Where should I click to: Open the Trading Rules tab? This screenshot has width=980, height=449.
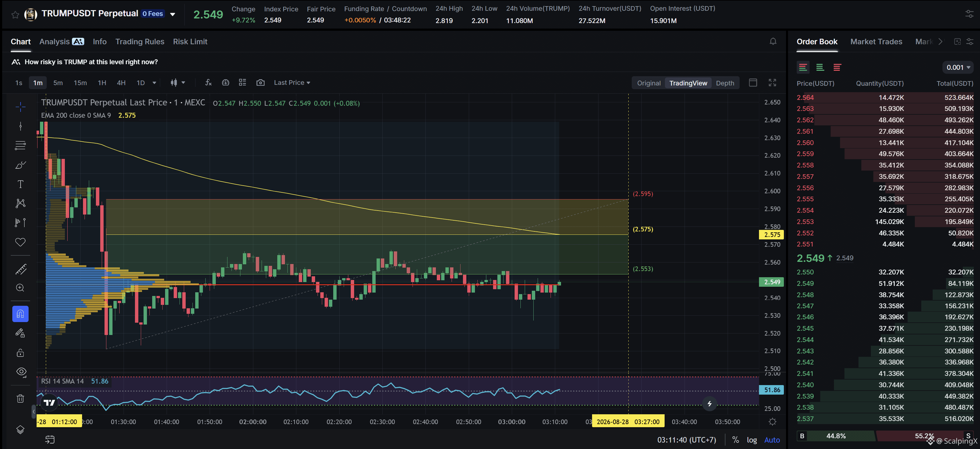(140, 41)
